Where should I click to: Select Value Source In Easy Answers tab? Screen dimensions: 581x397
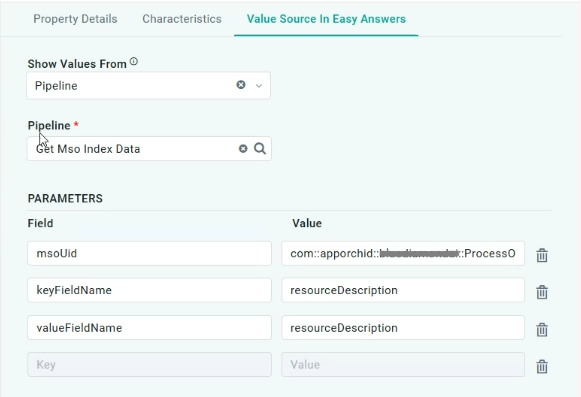[x=326, y=19]
